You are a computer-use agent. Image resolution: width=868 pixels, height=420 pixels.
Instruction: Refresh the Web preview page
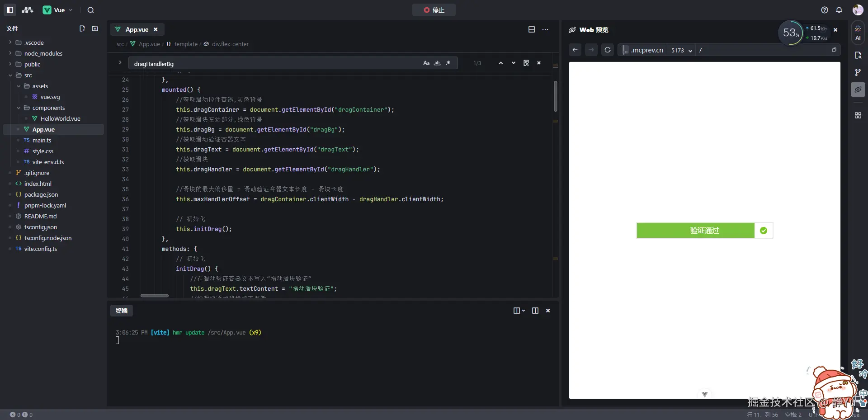(608, 50)
